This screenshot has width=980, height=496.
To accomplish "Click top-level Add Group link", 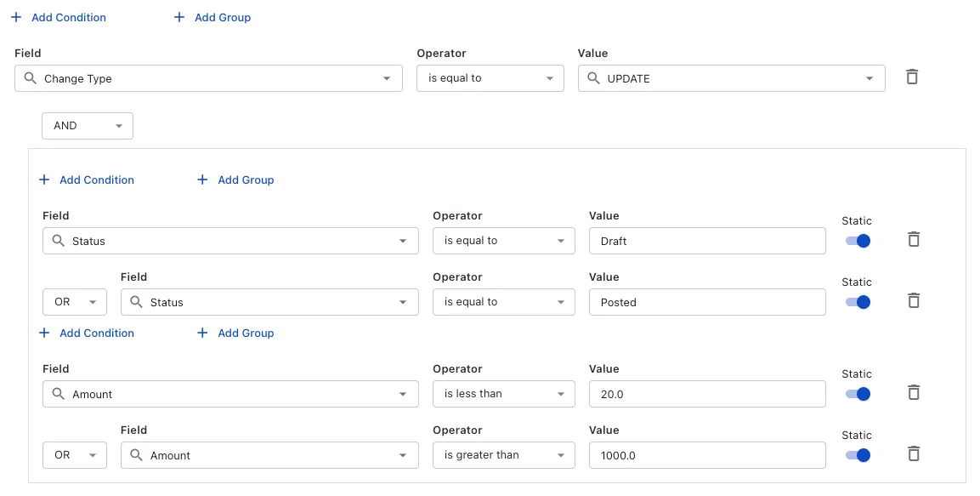I will click(x=212, y=18).
